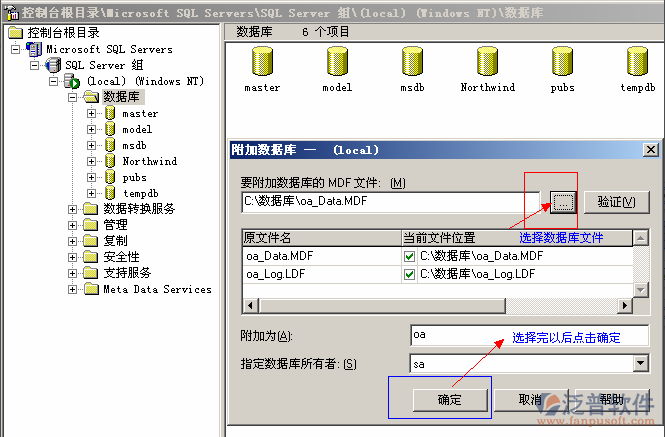
Task: Click the file list horizontal scrollbar thumb
Action: pos(383,305)
